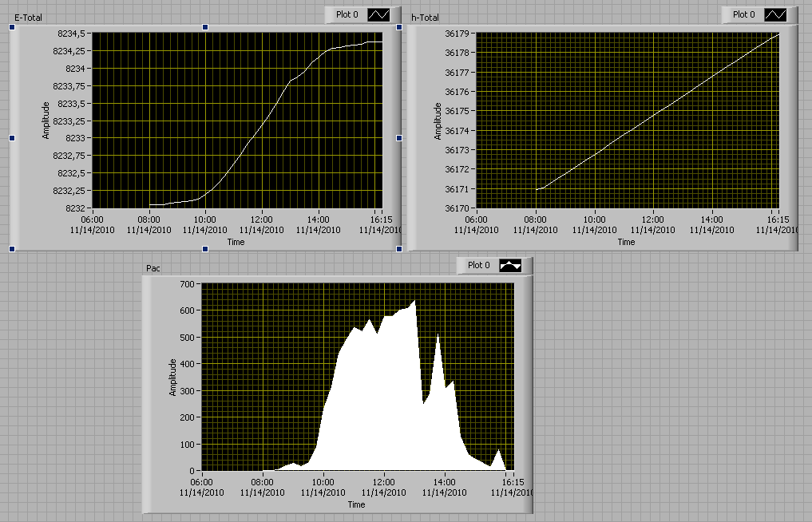The height and width of the screenshot is (522, 812).
Task: Click the 8233,75 marker on E-Total Y scale
Action: point(69,86)
